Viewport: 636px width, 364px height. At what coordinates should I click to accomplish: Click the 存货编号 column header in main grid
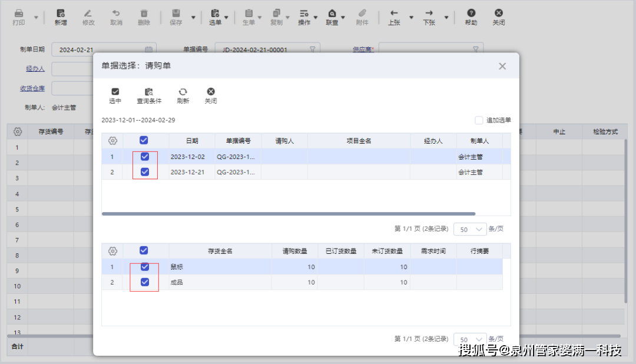tap(51, 131)
